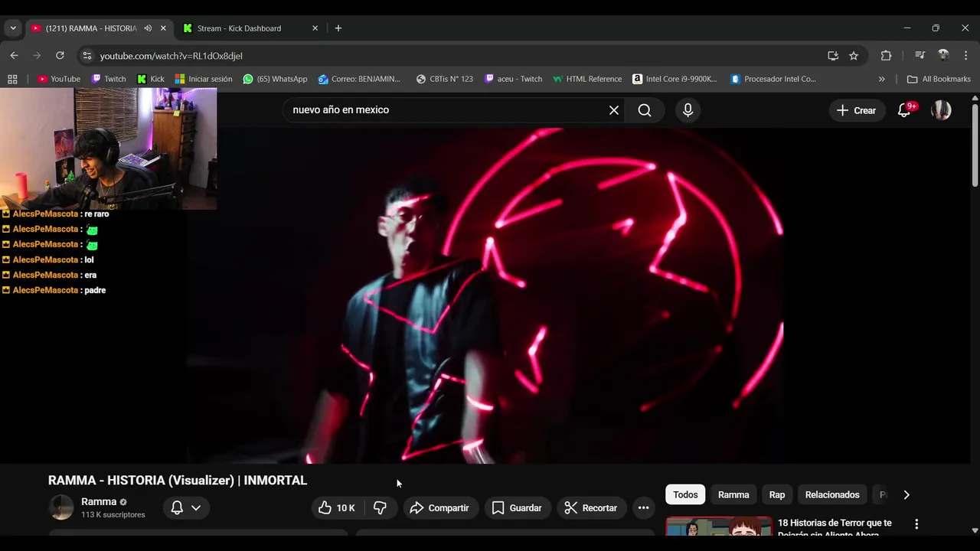Toggle the channel notification bell for Ramma
980x551 pixels.
click(177, 507)
